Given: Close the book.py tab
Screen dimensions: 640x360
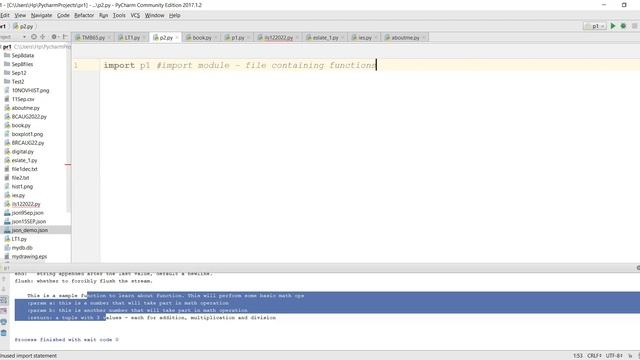Looking at the screenshot, I should point(216,38).
